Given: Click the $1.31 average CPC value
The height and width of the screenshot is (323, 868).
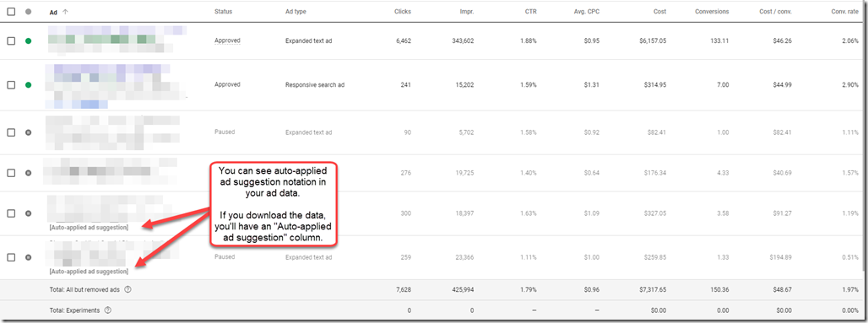Looking at the screenshot, I should coord(592,85).
